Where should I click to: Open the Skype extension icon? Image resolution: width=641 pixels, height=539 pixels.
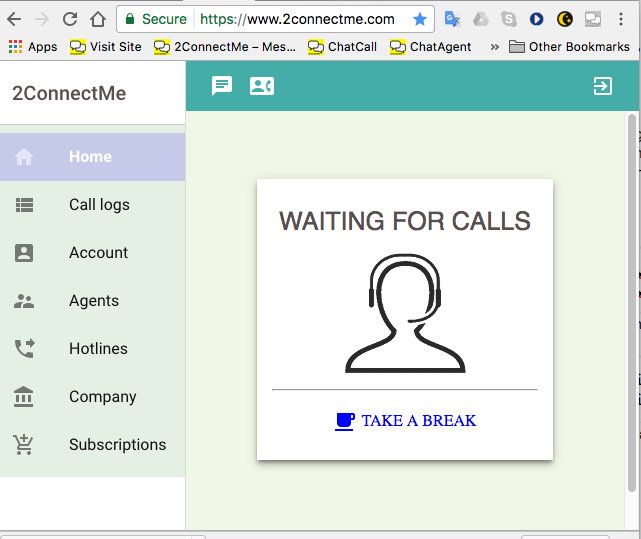point(509,19)
